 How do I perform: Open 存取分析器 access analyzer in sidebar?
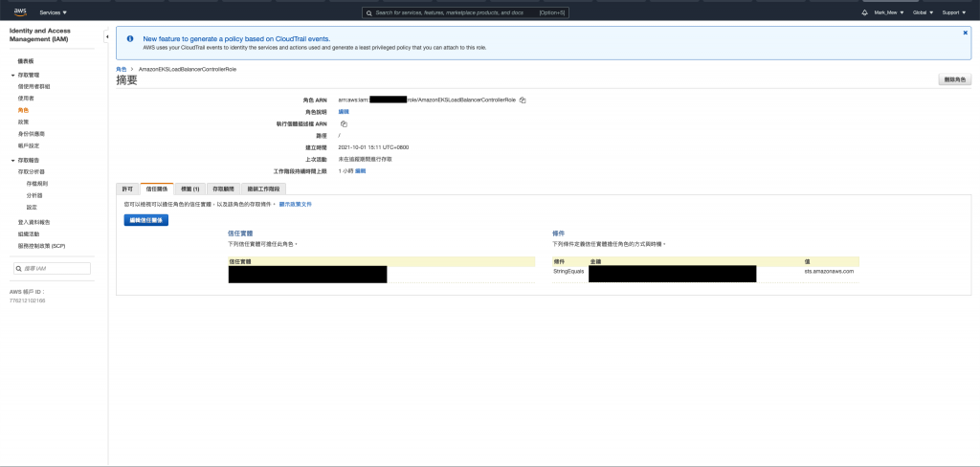(32, 171)
